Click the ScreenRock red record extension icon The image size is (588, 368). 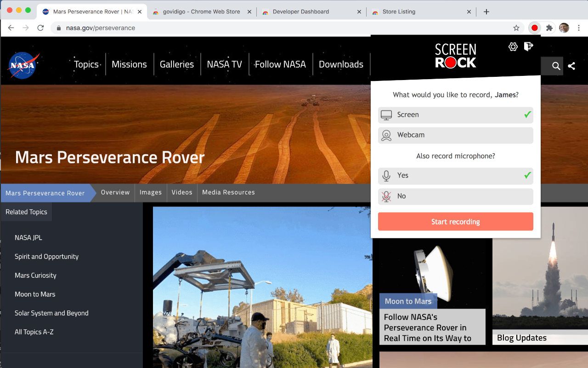(x=534, y=28)
